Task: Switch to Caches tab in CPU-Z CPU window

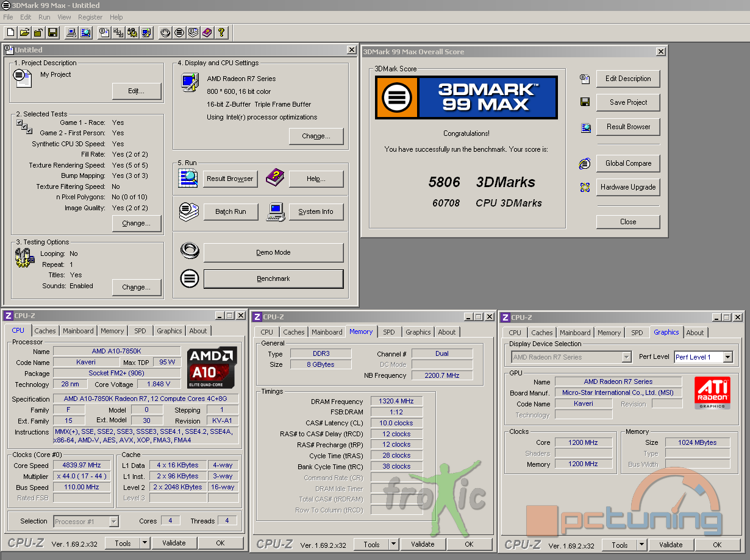Action: coord(45,331)
